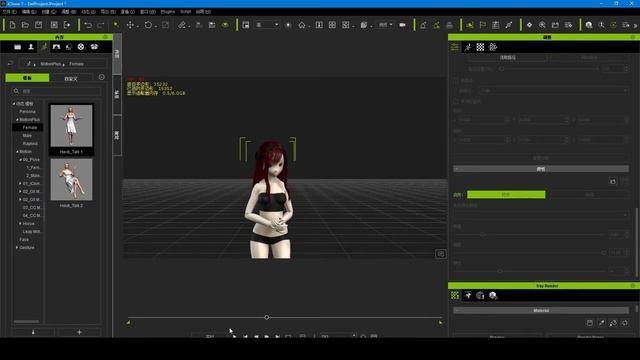This screenshot has width=640, height=360.
Task: Open the File menu
Action: click(x=9, y=12)
